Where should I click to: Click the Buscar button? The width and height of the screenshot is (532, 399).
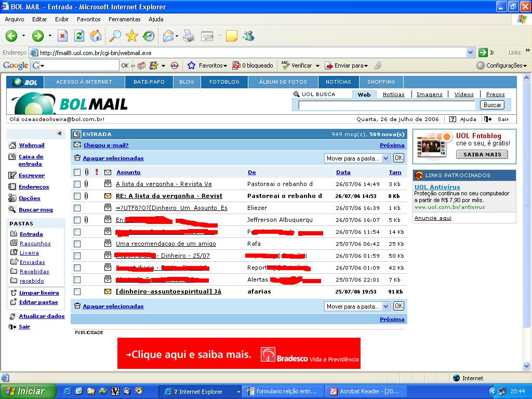pos(493,105)
